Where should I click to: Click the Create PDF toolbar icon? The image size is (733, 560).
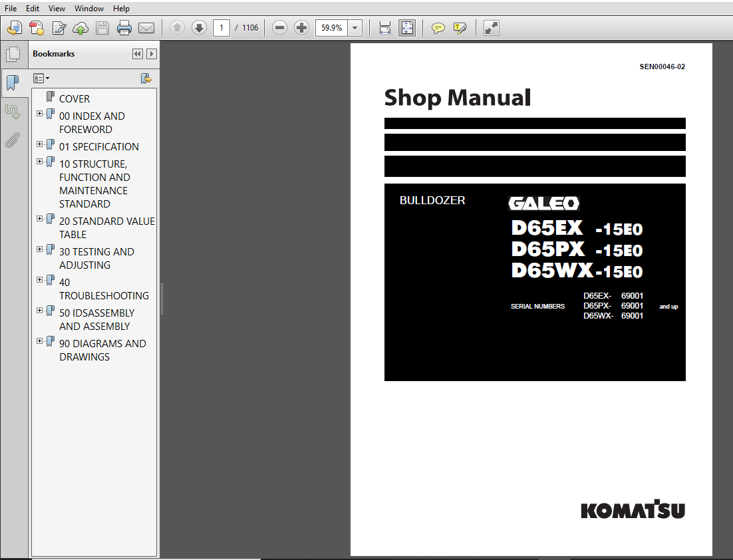(x=37, y=28)
